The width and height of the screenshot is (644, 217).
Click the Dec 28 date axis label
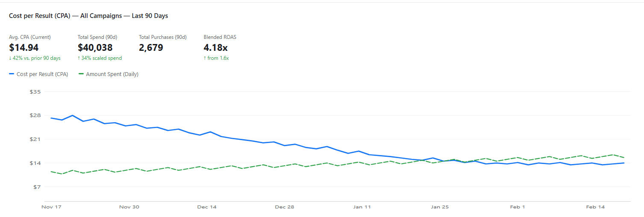point(284,207)
